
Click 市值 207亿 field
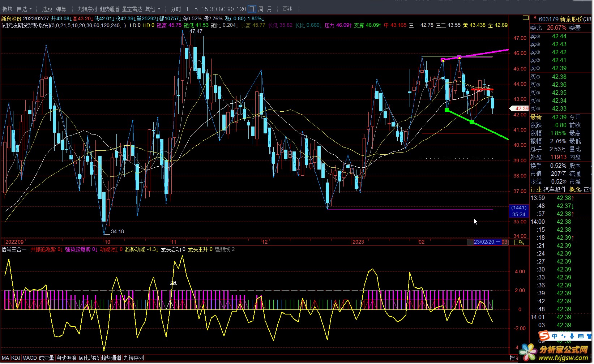tap(548, 174)
